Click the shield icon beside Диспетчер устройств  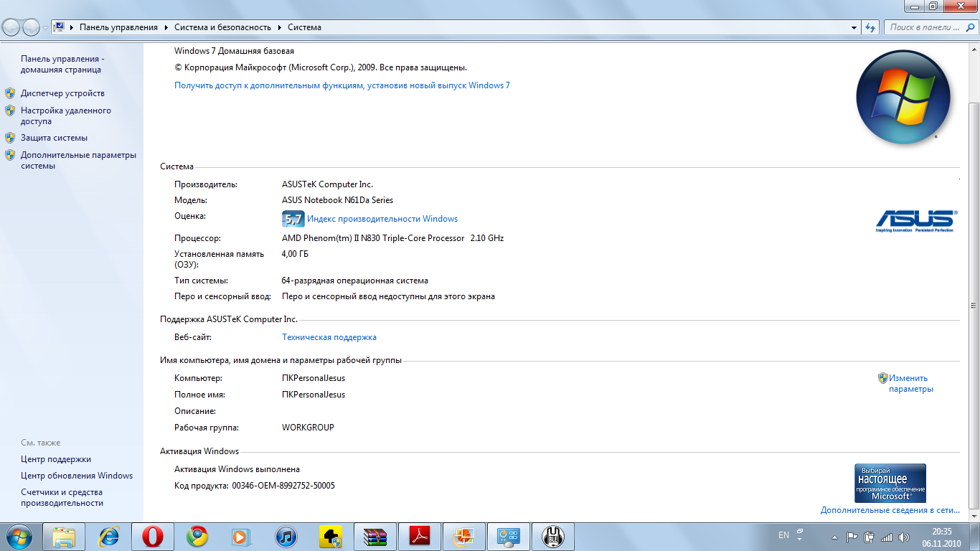pos(10,93)
